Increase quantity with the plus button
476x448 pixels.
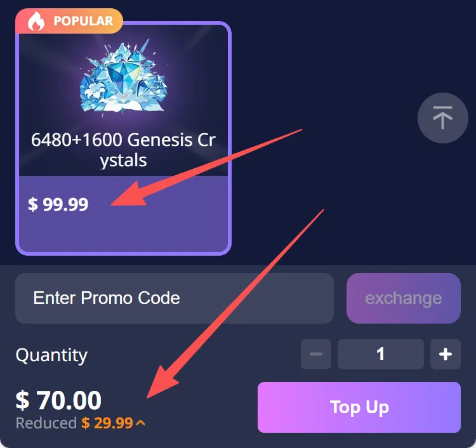coord(446,354)
